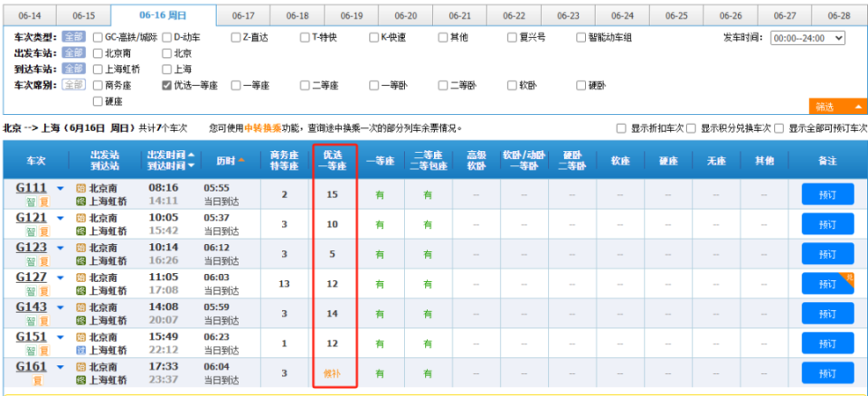
Task: Click terminal-station icon beside 上海虹桥 in G161 row
Action: [80, 381]
